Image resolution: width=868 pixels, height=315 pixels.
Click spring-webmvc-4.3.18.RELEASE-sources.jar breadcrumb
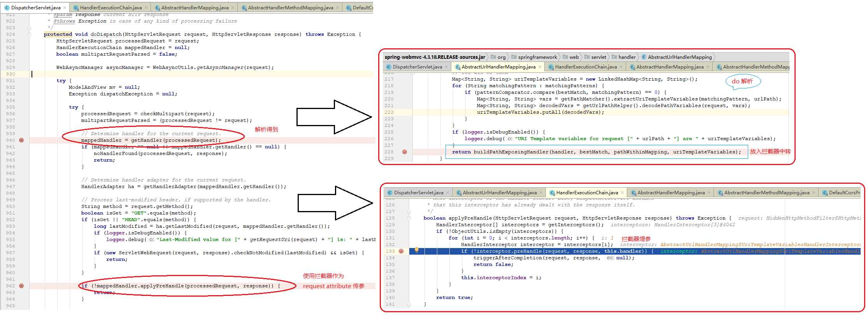tap(435, 57)
